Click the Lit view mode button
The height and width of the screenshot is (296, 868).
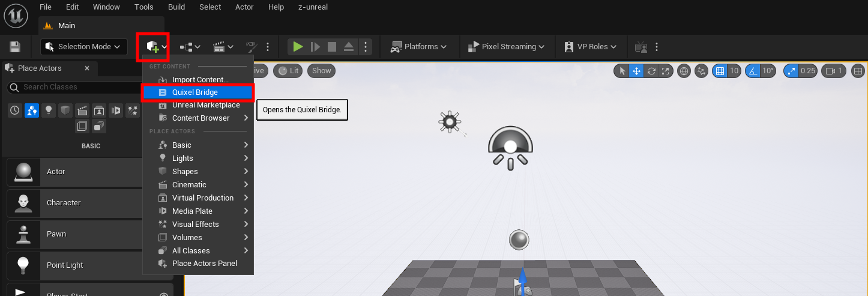[288, 71]
